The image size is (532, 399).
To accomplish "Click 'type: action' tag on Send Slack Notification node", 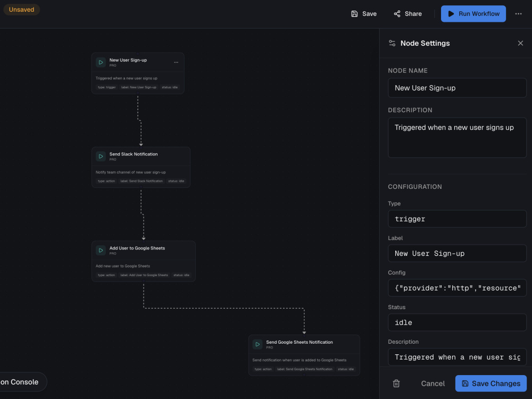I will [106, 181].
